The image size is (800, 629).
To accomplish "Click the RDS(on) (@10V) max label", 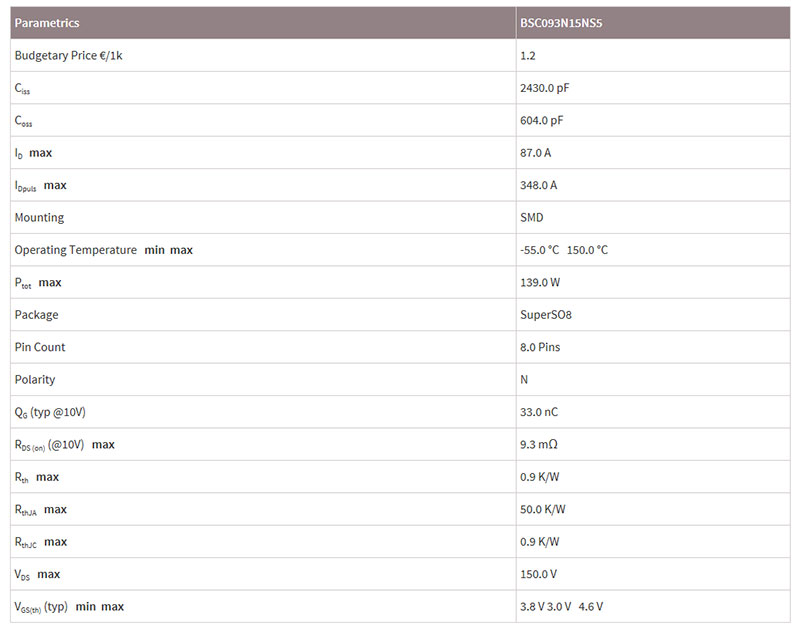I will 64,445.
